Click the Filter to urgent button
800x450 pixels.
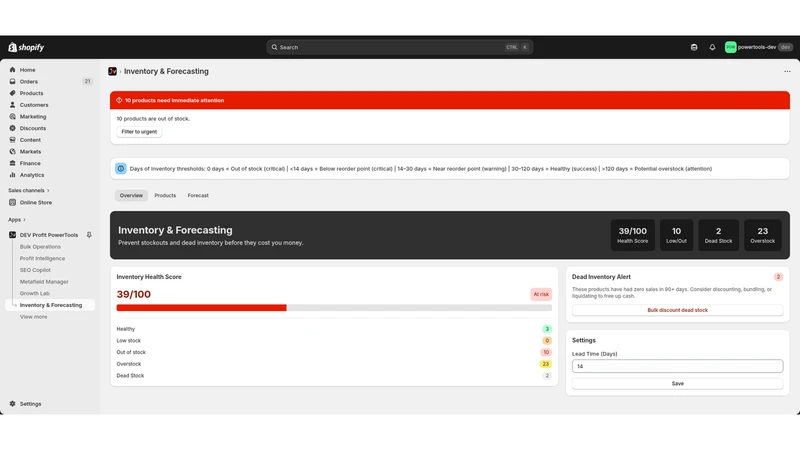(139, 132)
